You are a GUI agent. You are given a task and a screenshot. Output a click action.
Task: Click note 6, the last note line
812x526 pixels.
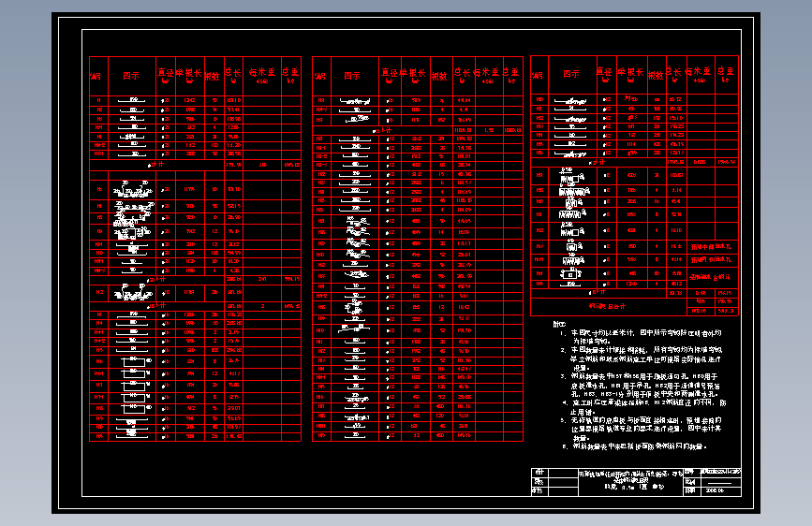point(634,446)
